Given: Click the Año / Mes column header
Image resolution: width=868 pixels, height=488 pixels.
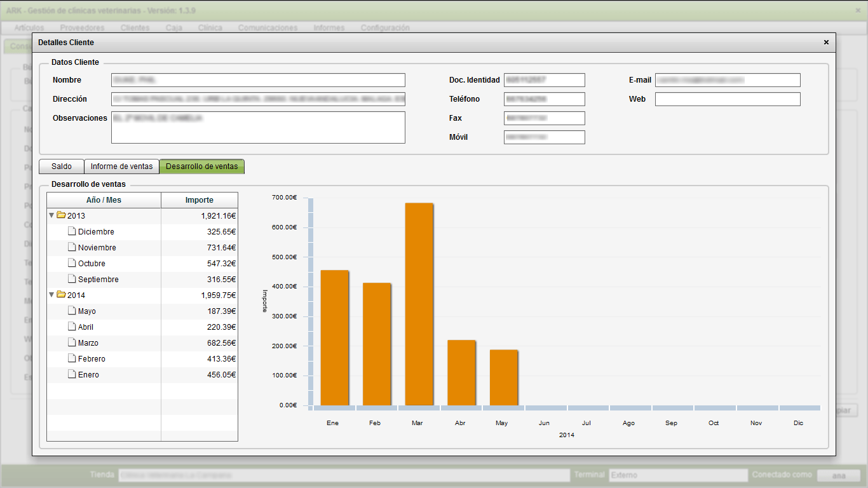Looking at the screenshot, I should click(104, 200).
